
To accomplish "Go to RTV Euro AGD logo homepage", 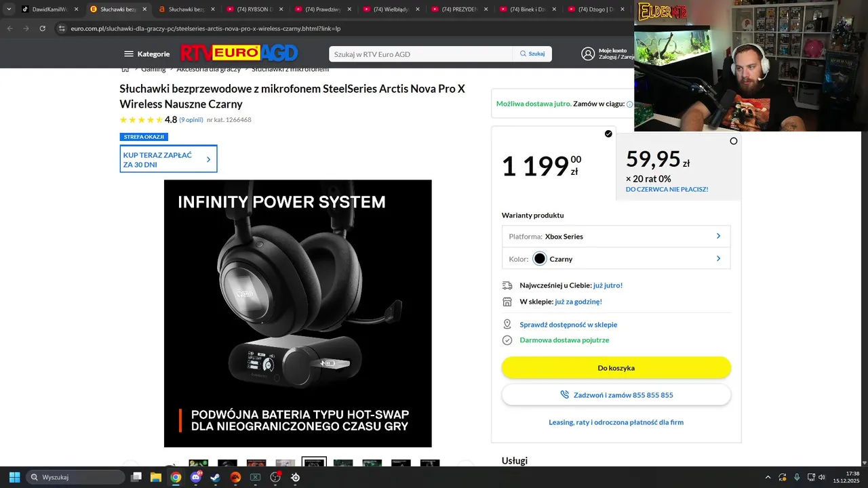I will click(239, 53).
